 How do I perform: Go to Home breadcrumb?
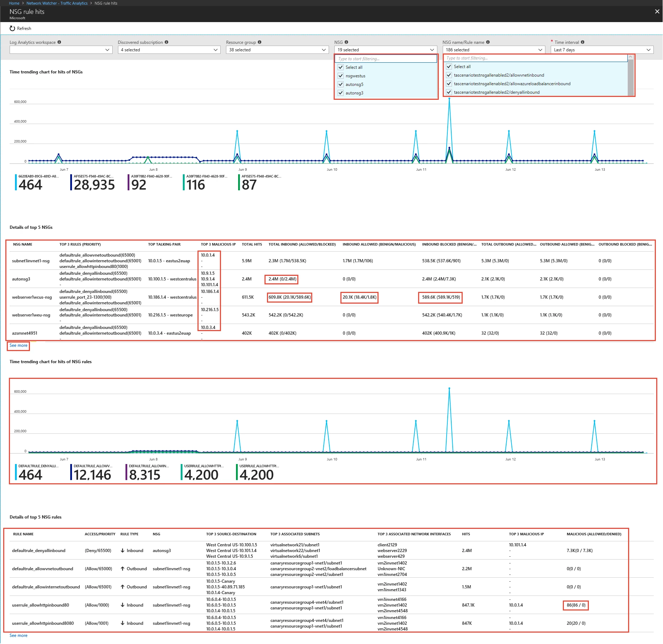pyautogui.click(x=14, y=3)
